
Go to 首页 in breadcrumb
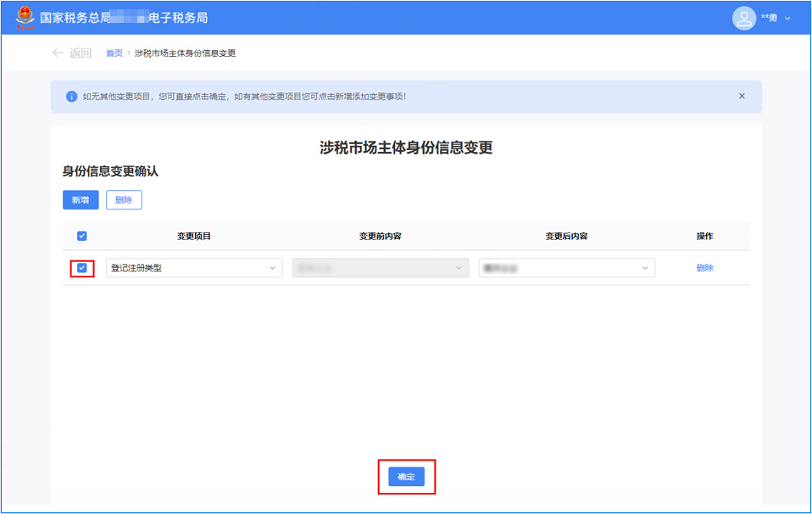click(x=114, y=53)
